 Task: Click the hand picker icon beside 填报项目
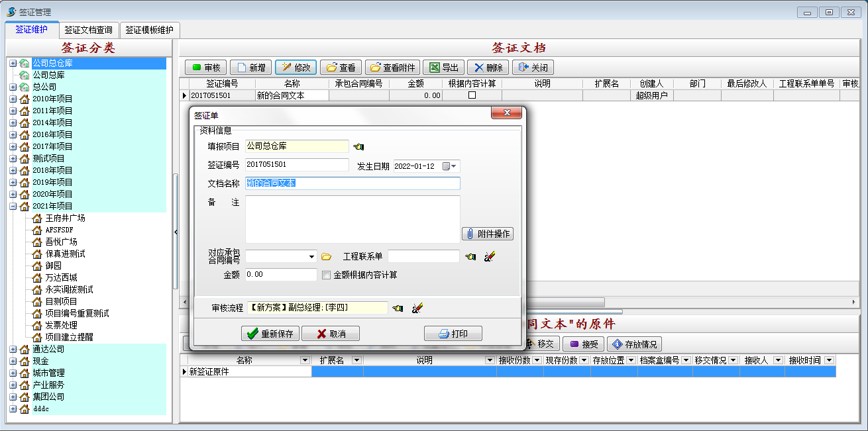click(x=358, y=147)
